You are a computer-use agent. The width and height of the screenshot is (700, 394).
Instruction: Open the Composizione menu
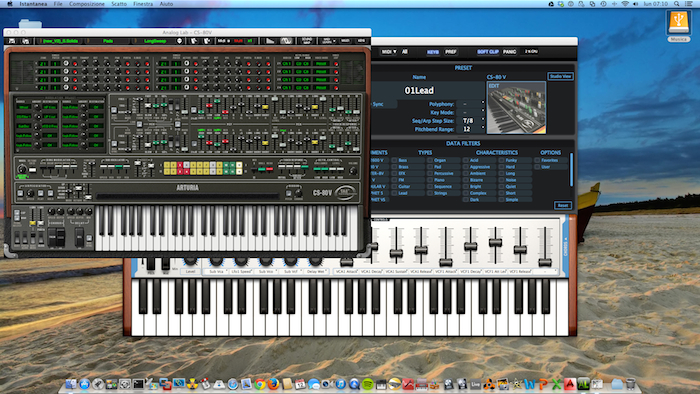(87, 4)
